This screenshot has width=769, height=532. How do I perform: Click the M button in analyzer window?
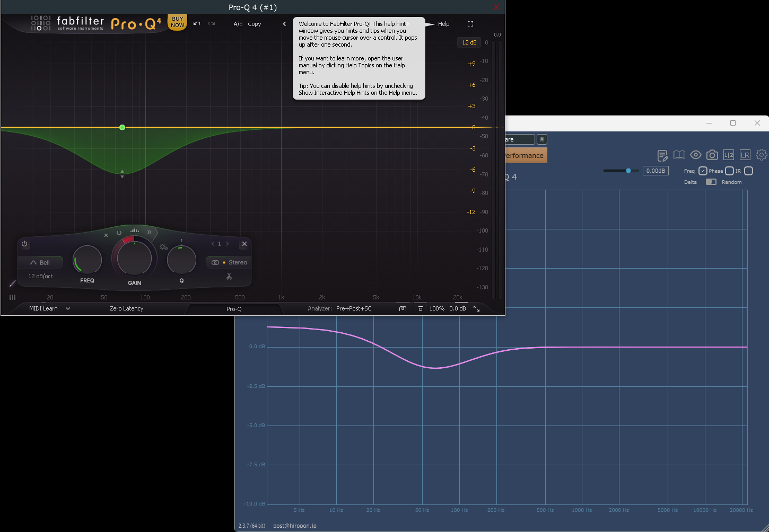point(541,139)
